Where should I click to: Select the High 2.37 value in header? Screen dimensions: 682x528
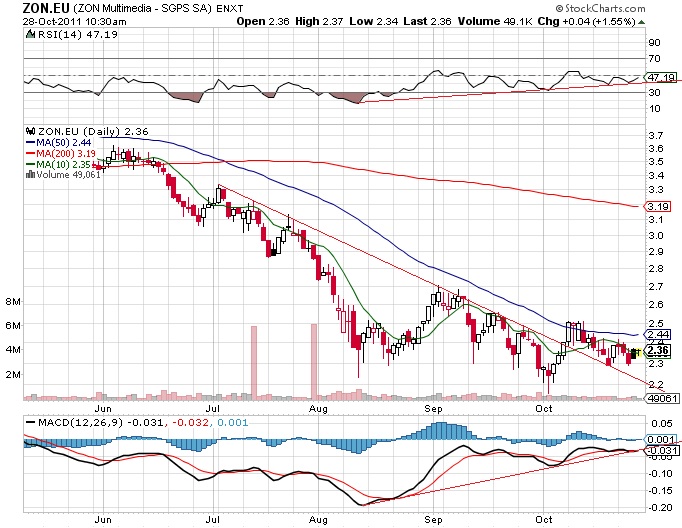(x=319, y=21)
